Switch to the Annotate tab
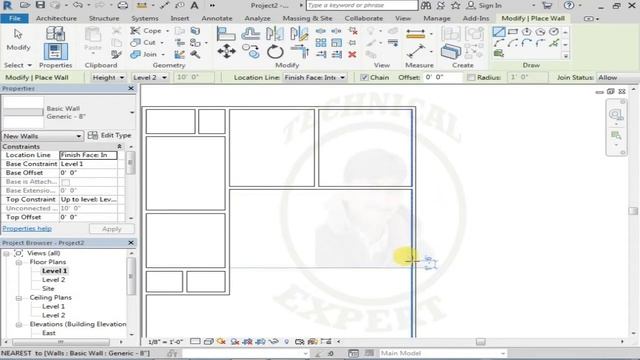 [x=217, y=18]
